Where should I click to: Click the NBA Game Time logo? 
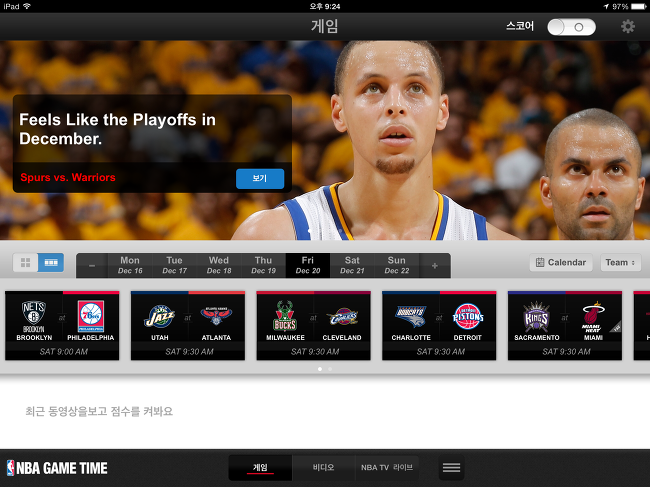pyautogui.click(x=57, y=468)
